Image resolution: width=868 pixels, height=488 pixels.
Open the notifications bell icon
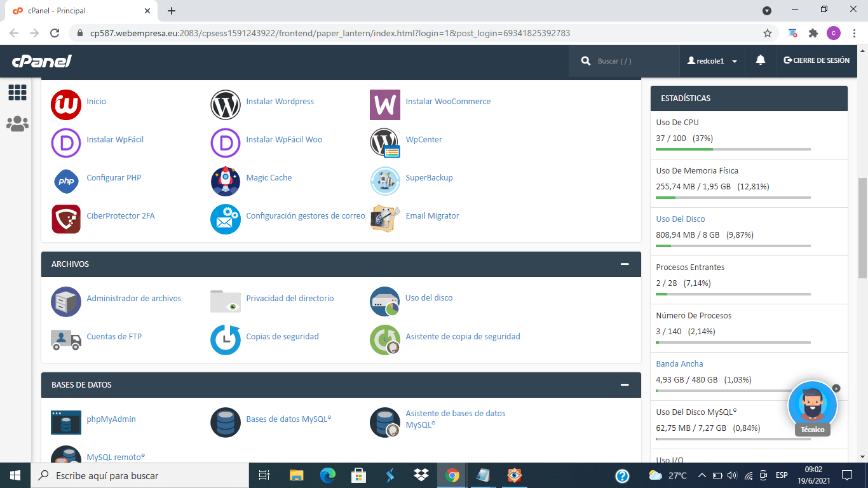pyautogui.click(x=760, y=60)
